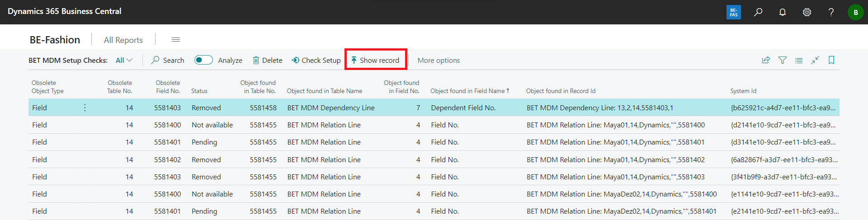Click system id starting {e1141e10-9cd7
Viewport: 868px width, 220px height.
pyautogui.click(x=785, y=194)
